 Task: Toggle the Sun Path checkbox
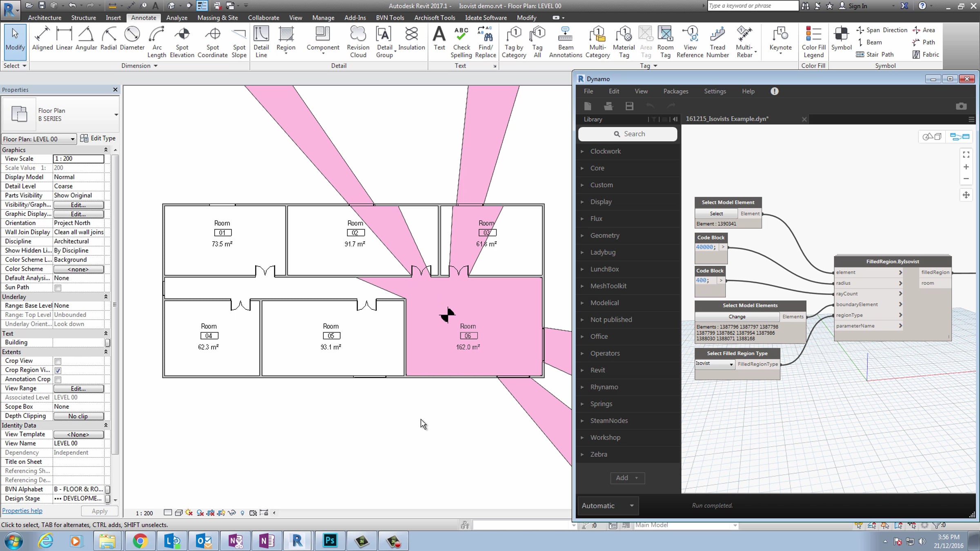(x=58, y=288)
